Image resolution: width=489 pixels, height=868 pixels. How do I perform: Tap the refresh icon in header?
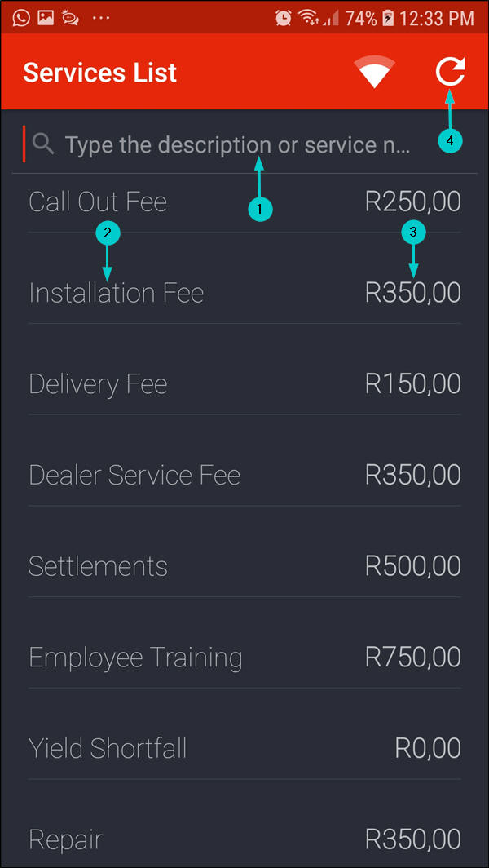click(450, 73)
